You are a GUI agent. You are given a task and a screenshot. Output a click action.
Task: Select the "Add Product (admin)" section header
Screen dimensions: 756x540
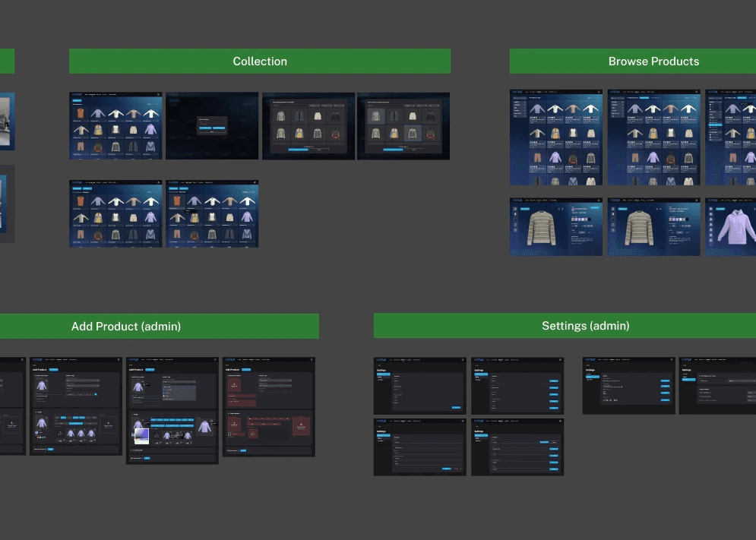pyautogui.click(x=159, y=327)
